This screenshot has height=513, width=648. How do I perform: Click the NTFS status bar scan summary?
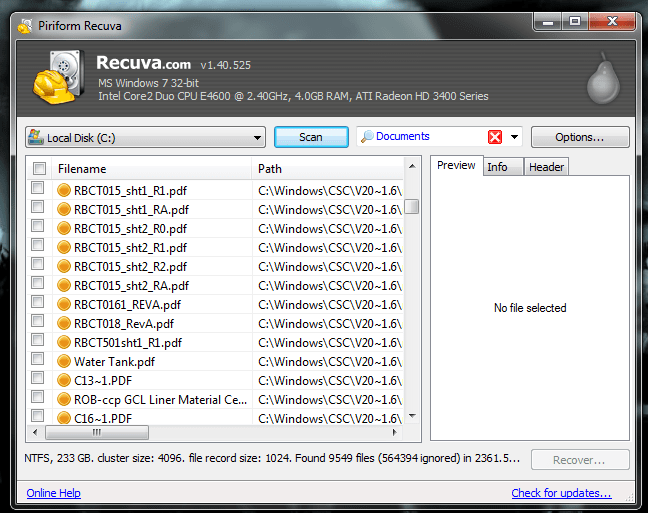point(272,458)
